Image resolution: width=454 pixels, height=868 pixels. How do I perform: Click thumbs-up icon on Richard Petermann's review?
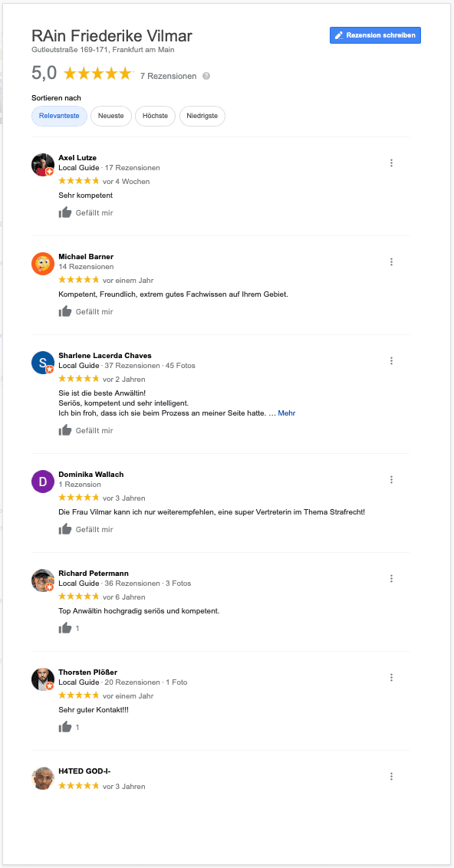65,628
